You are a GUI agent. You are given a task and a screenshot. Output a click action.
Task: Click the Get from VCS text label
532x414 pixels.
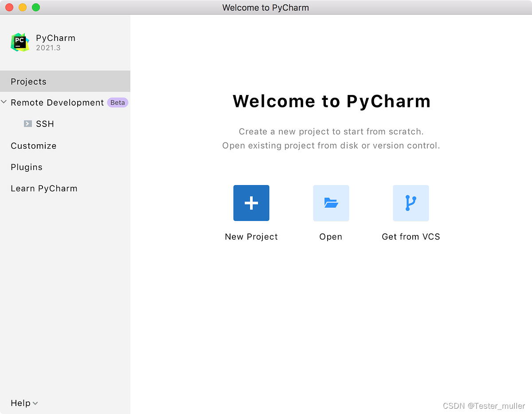tap(411, 237)
